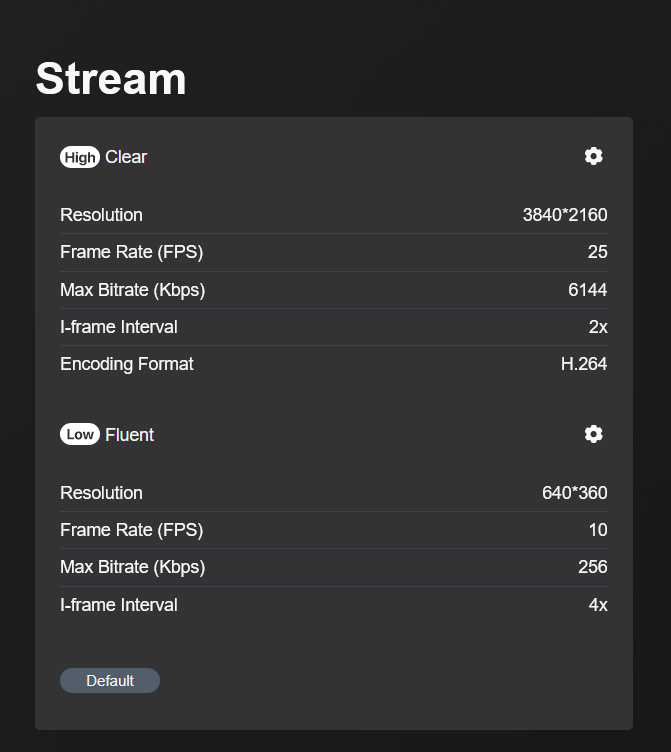Image resolution: width=671 pixels, height=752 pixels.
Task: Click the Stream page heading
Action: click(x=111, y=79)
